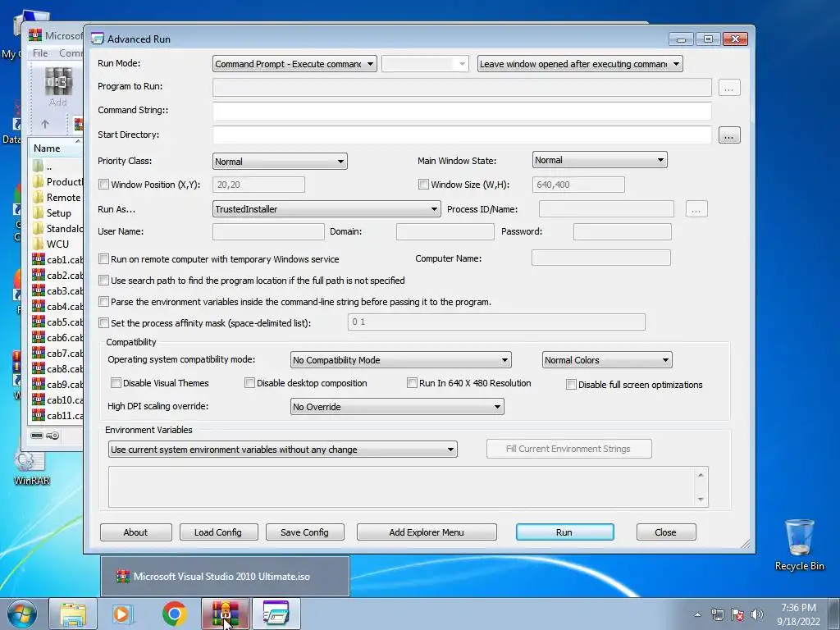This screenshot has height=630, width=840.
Task: Open the Main Window State dropdown
Action: 600,160
